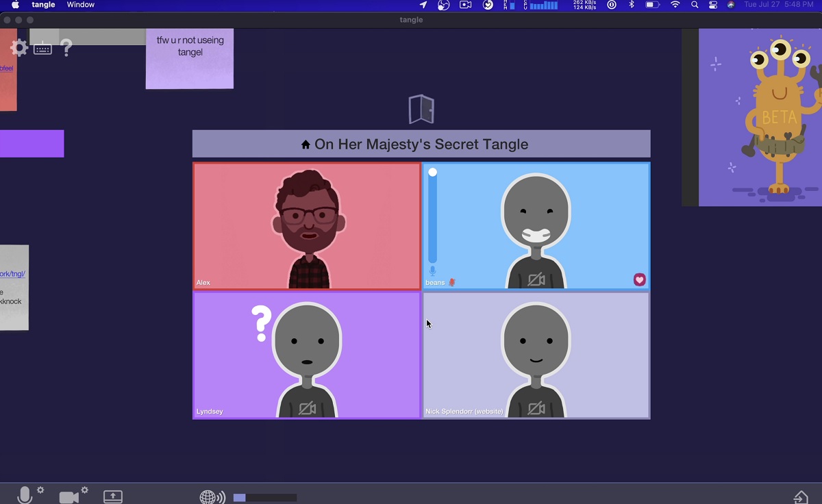Image resolution: width=822 pixels, height=504 pixels.
Task: Click camera-off icon on Lyndsey's avatar
Action: coord(307,409)
